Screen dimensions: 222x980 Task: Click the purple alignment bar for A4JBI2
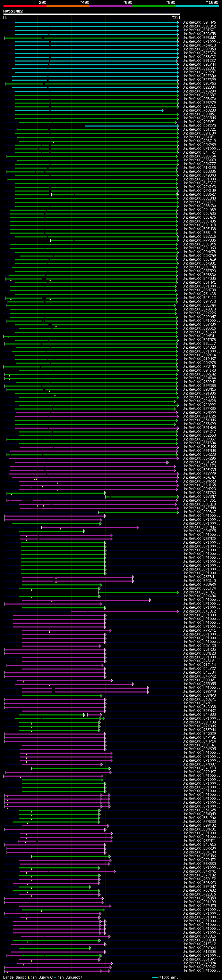[x=125, y=612]
